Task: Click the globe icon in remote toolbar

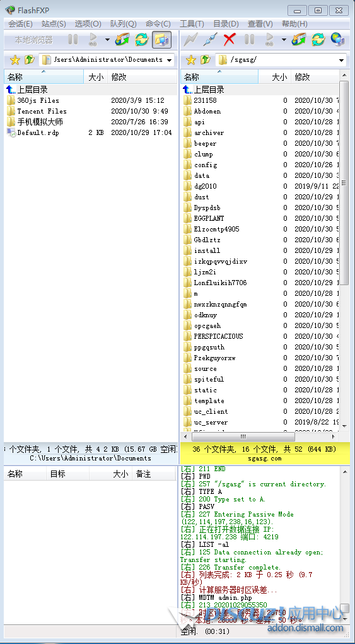Action: click(337, 40)
